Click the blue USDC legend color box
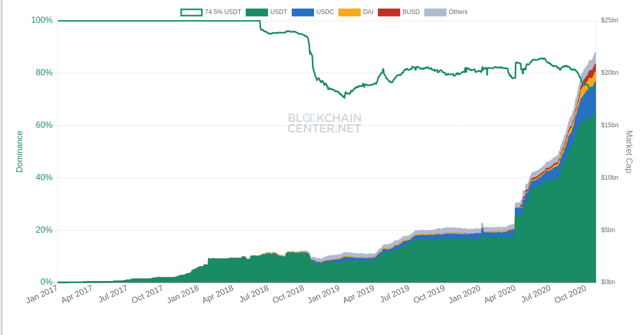 coord(303,12)
